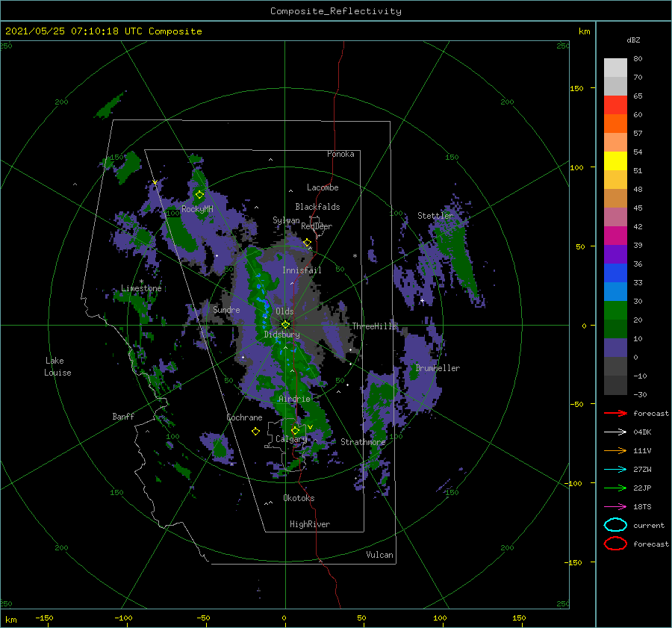Screen dimensions: 672x628
Task: Click the orange 57-60 dBZ color swatch
Action: pos(615,124)
